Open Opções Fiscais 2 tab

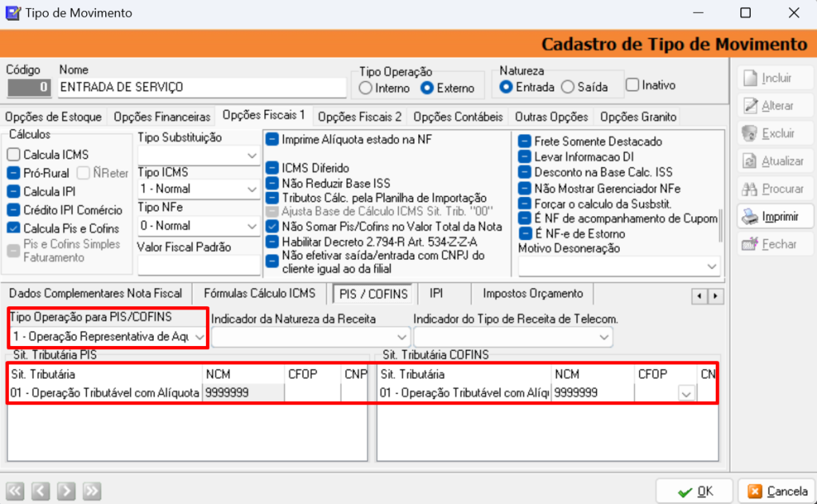click(360, 116)
